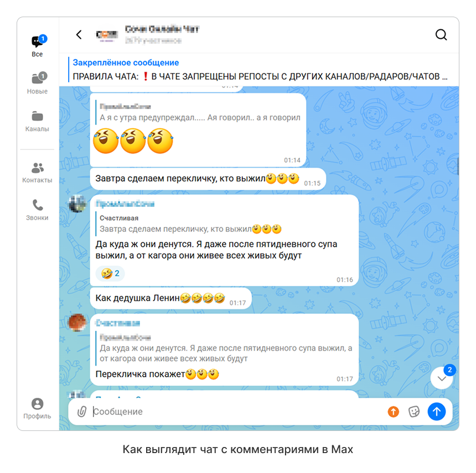Attach a file with the paperclip icon
The image size is (476, 473).
point(82,412)
